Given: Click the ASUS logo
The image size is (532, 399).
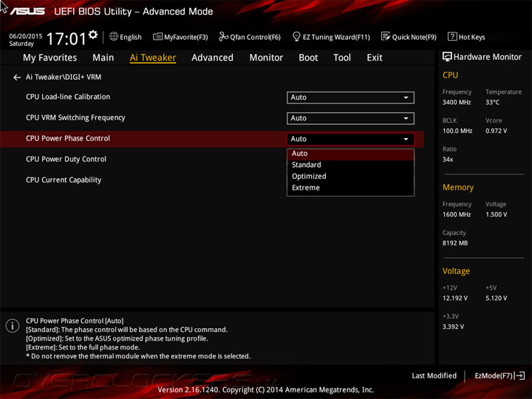Looking at the screenshot, I should (27, 12).
